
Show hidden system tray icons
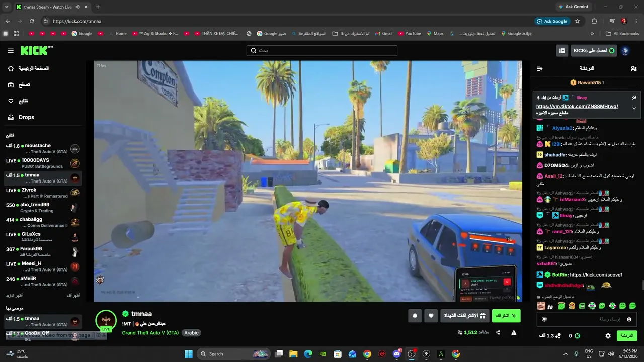pyautogui.click(x=565, y=354)
